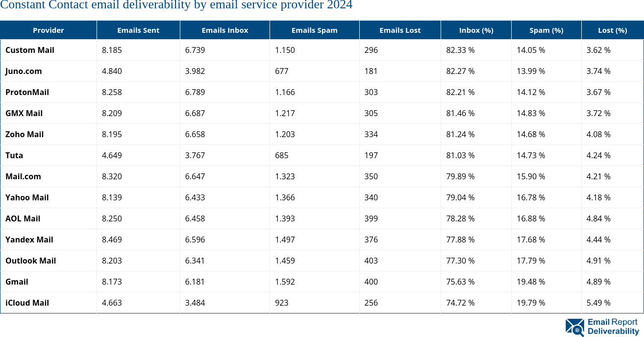
Task: Click ProtonMail's lost percentage 3.67 %
Action: 598,92
